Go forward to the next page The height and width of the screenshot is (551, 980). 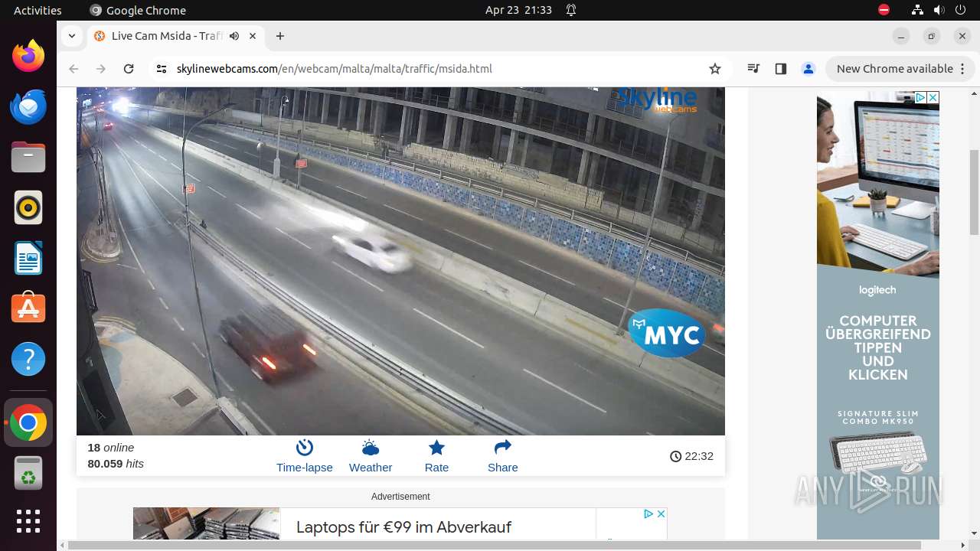pos(101,69)
